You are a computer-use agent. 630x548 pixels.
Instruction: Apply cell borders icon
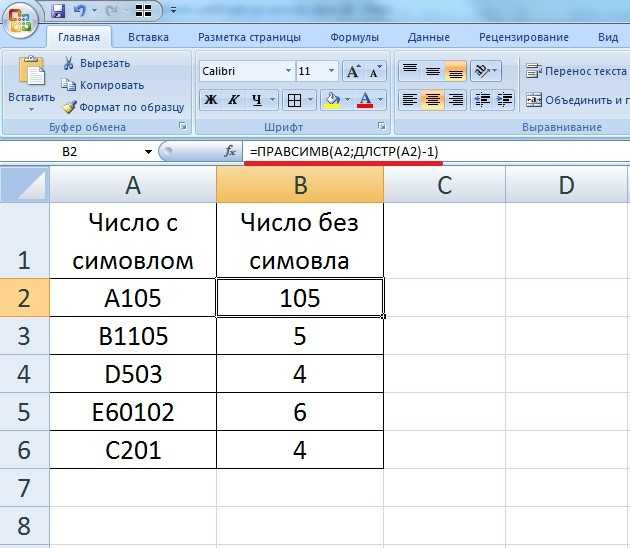point(295,100)
